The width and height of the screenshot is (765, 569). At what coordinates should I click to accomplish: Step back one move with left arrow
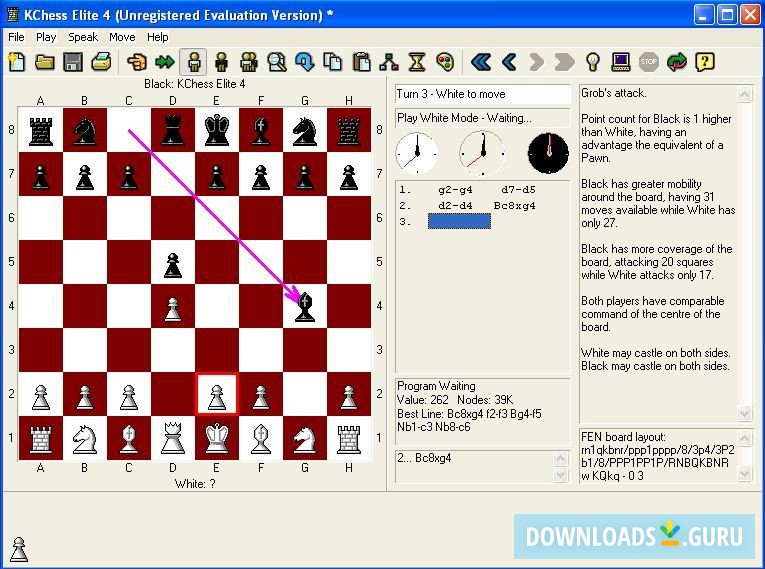tap(509, 62)
